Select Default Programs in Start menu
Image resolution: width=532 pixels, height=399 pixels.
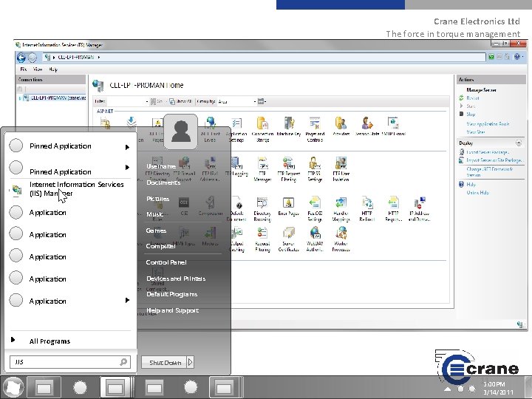171,294
